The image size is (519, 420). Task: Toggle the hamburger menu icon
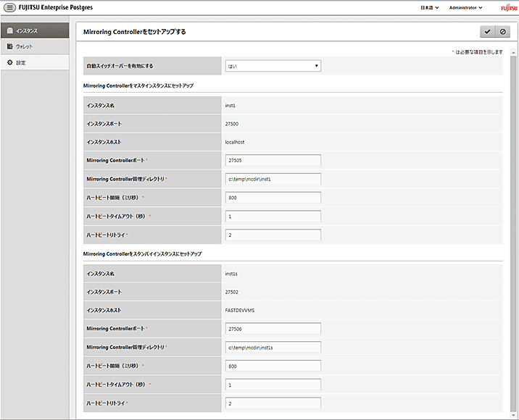click(9, 7)
